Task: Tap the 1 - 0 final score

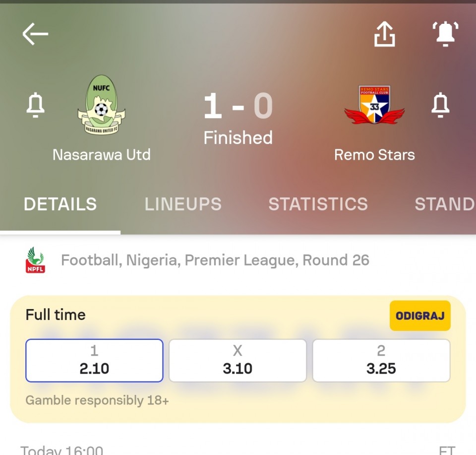Action: point(238,106)
